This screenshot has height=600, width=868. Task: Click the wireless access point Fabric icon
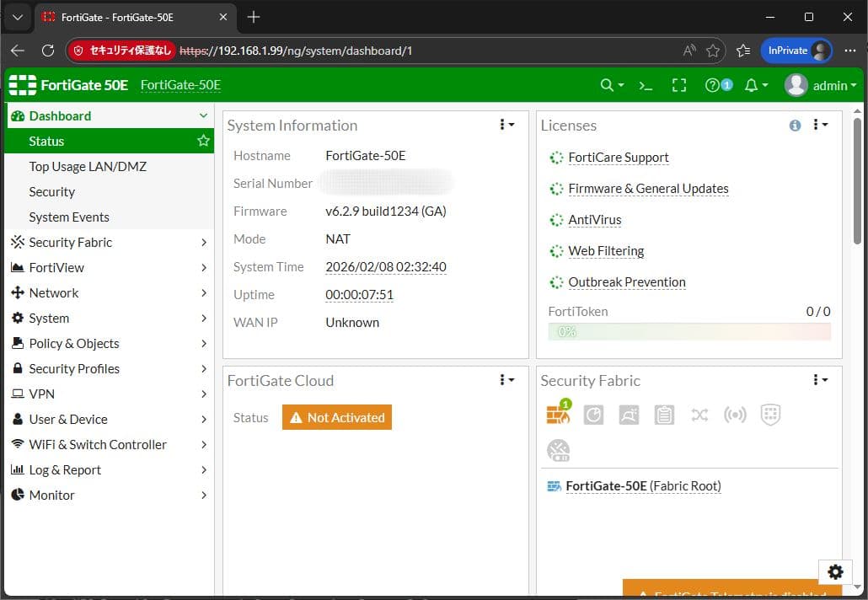click(x=735, y=415)
